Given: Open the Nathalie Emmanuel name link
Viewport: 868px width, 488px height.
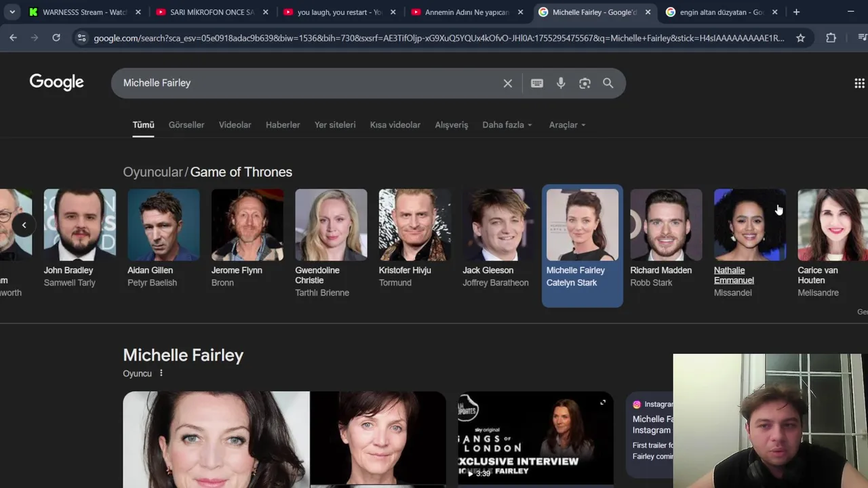Looking at the screenshot, I should coord(734,275).
